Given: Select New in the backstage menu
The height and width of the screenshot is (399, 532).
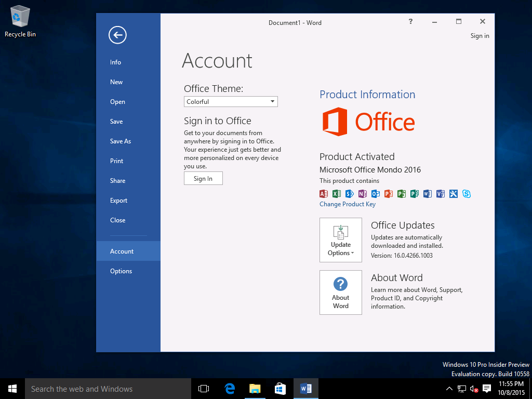Looking at the screenshot, I should (x=128, y=82).
